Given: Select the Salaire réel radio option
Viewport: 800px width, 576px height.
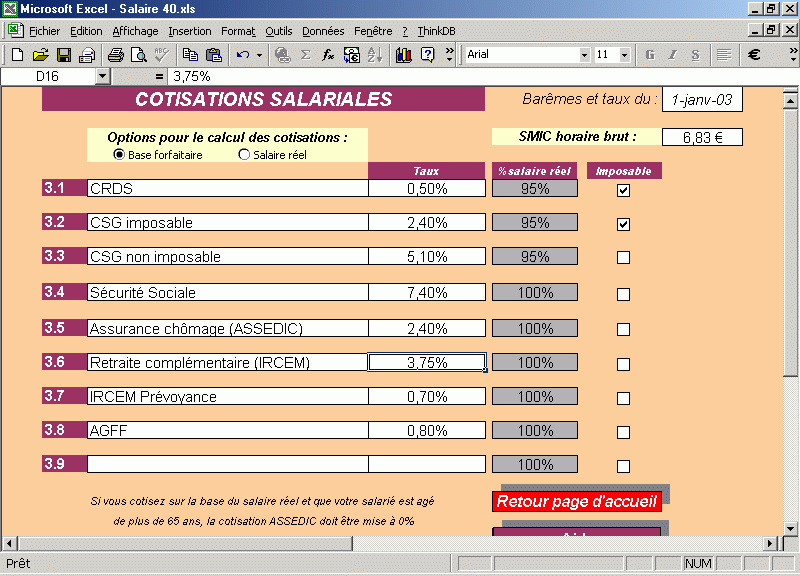Looking at the screenshot, I should [244, 155].
